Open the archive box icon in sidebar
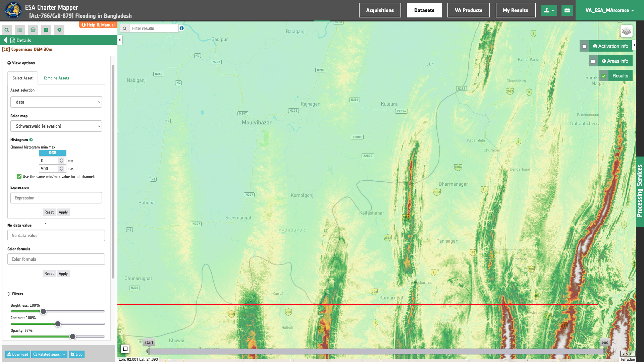Screen dimensions: 644x362 click(x=46, y=30)
